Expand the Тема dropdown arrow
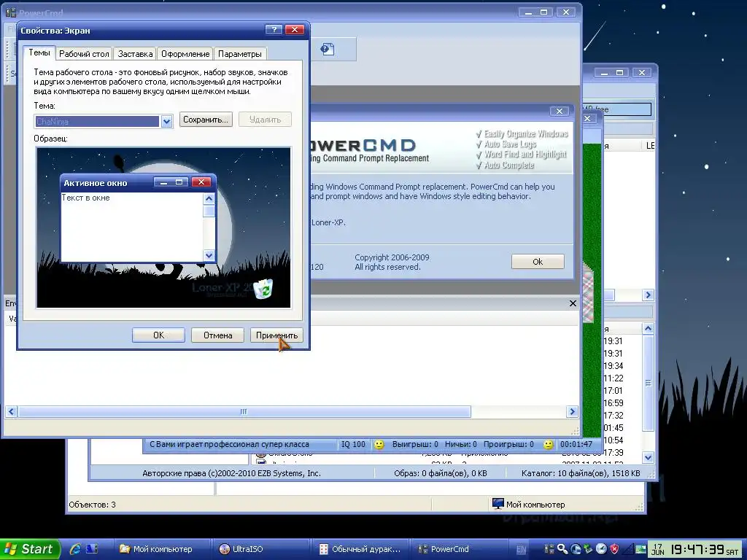 (x=166, y=122)
